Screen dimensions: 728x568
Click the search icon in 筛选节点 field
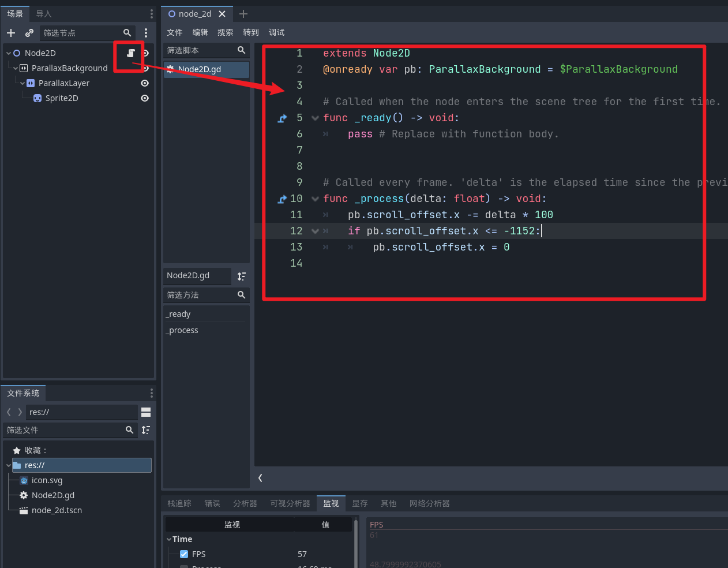[127, 33]
